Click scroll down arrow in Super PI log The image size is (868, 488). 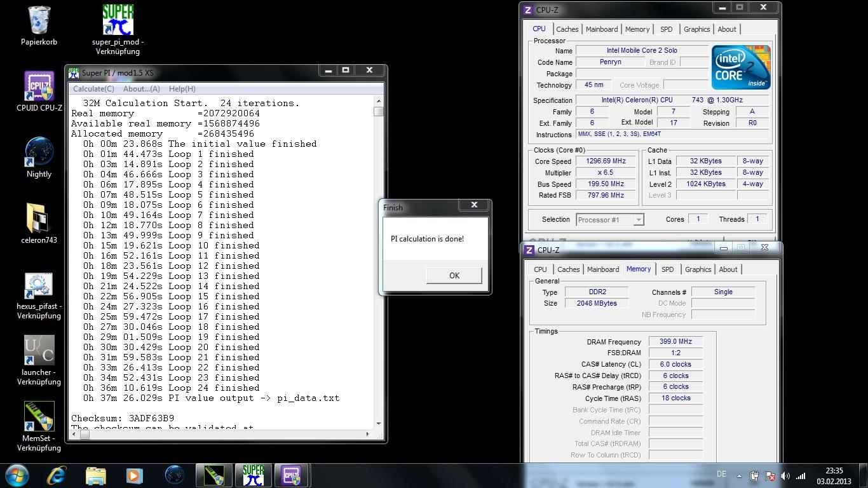tap(379, 423)
